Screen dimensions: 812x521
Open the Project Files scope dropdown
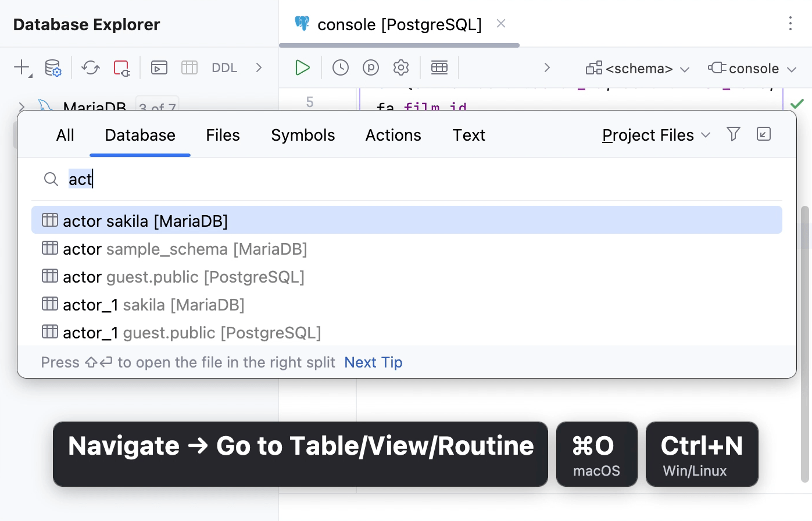click(x=656, y=135)
